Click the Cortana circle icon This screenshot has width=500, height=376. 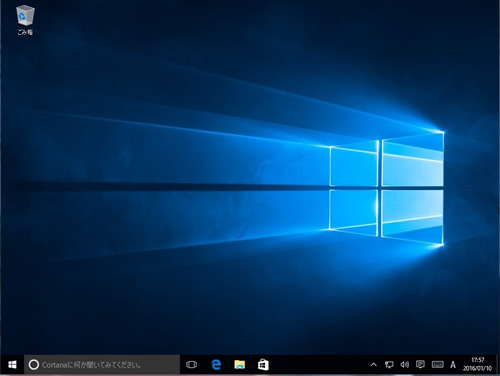[34, 365]
